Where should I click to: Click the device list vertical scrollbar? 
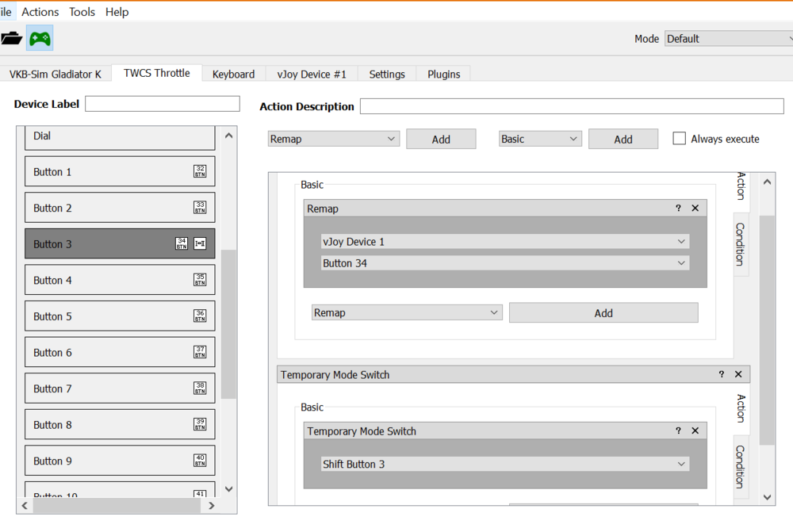click(x=228, y=323)
